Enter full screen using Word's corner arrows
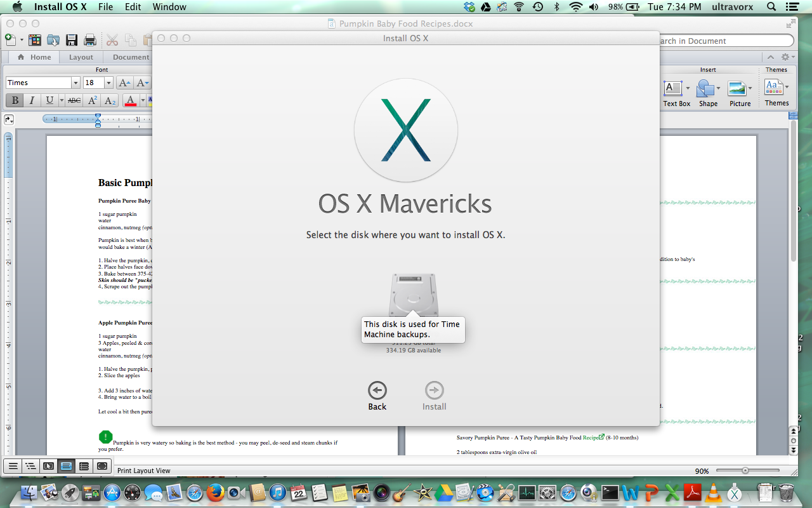Viewport: 812px width, 508px height. 791,23
